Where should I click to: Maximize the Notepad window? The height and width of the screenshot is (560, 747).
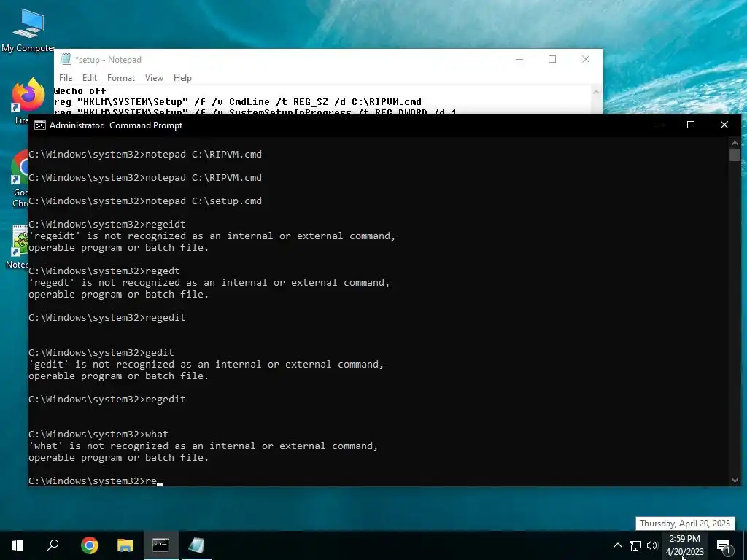pos(552,60)
